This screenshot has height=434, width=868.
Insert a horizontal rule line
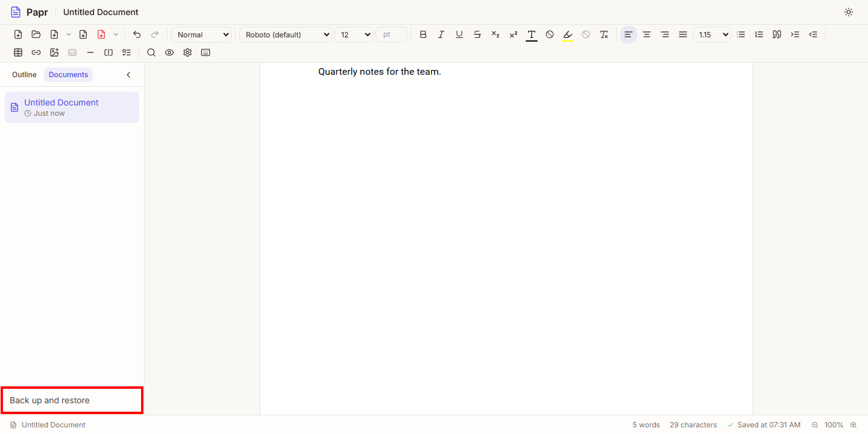[x=90, y=52]
